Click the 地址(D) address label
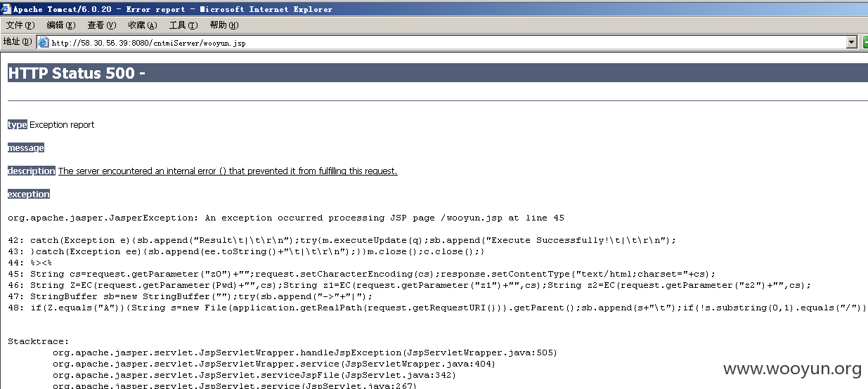 17,42
